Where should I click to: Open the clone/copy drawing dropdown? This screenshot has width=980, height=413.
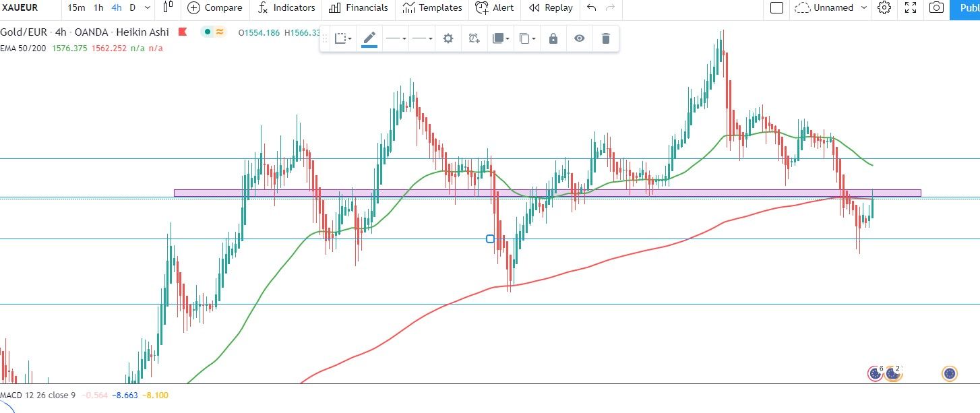tap(527, 39)
